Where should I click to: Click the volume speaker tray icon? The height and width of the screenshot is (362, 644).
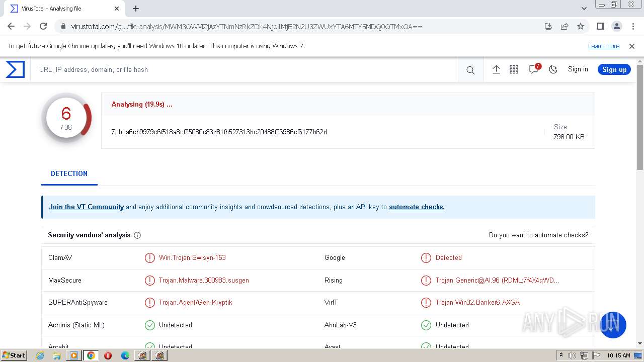572,355
